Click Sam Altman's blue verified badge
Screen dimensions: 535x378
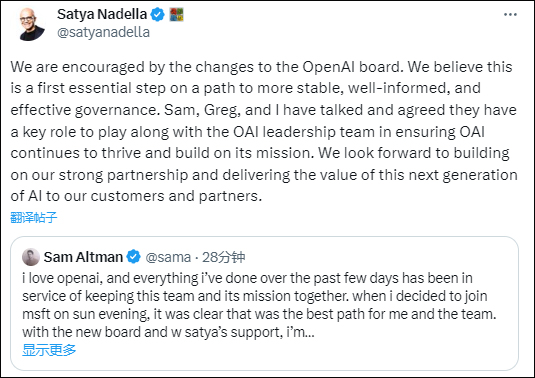133,257
